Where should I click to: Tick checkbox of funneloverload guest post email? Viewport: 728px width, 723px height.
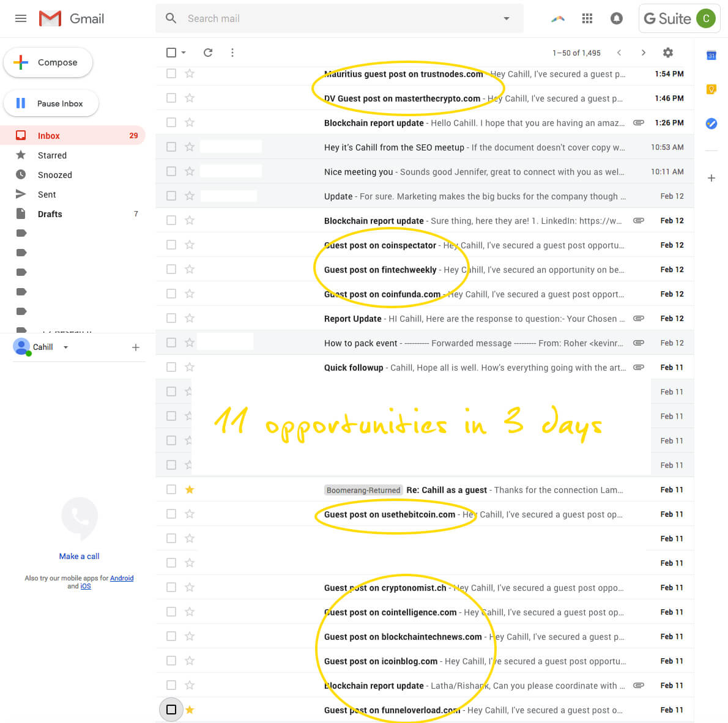171,710
